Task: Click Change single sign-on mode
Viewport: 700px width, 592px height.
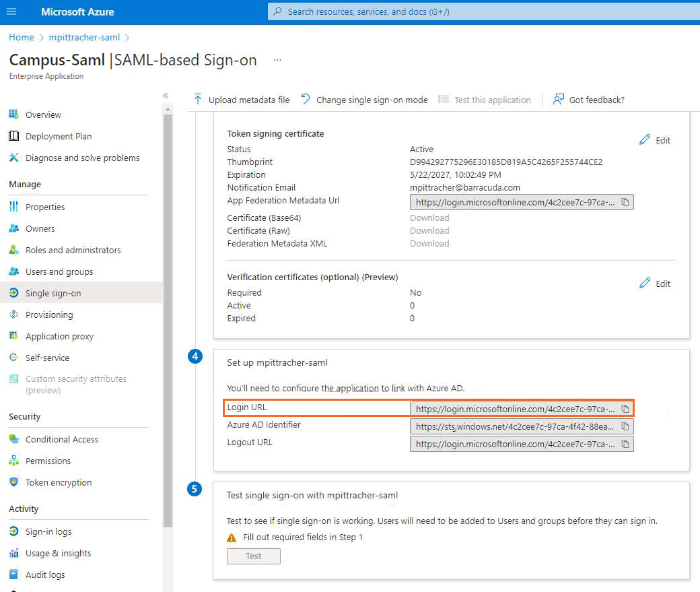Action: pyautogui.click(x=364, y=100)
